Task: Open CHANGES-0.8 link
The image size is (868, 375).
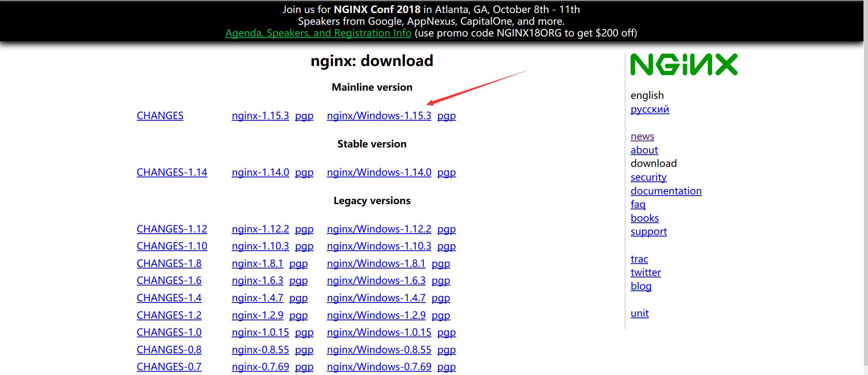Action: (169, 350)
